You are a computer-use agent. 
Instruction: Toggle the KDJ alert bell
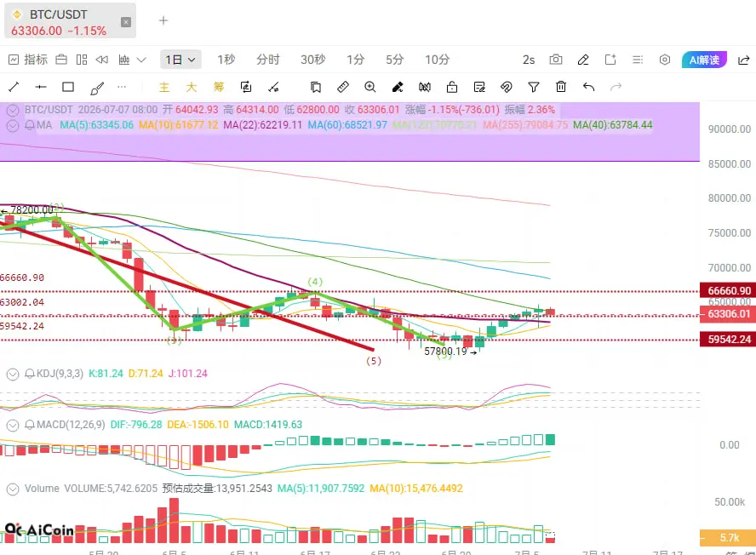[30, 374]
